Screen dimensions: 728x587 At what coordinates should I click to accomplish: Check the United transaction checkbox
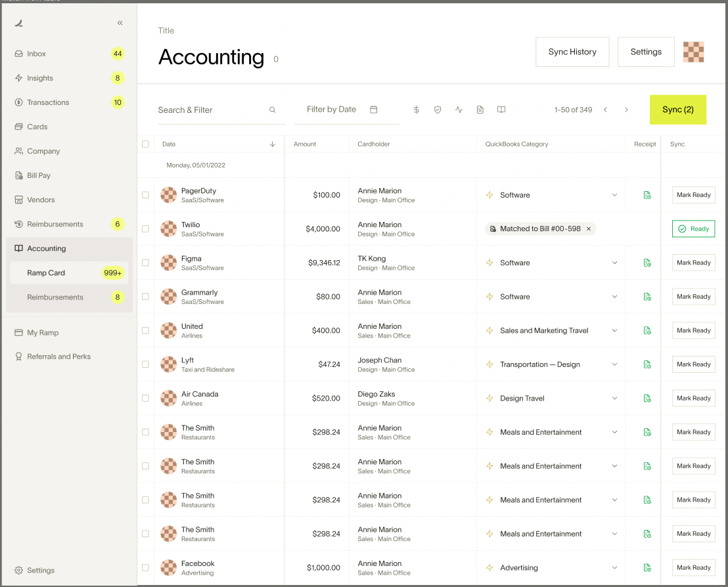tap(145, 330)
